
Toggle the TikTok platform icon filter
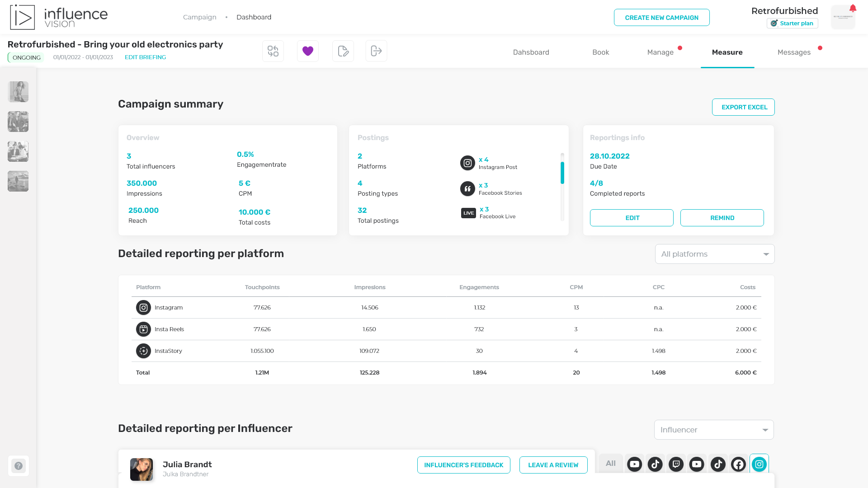click(x=655, y=464)
